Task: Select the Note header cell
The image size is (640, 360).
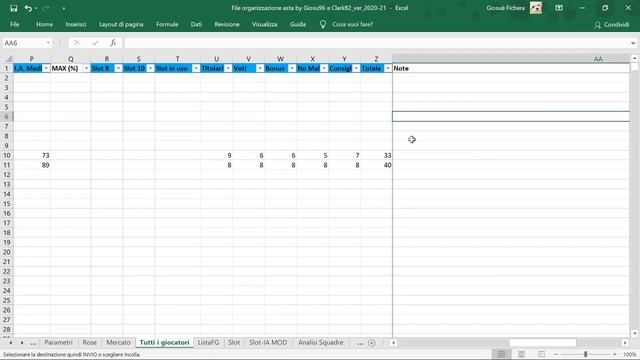Action: tap(511, 68)
